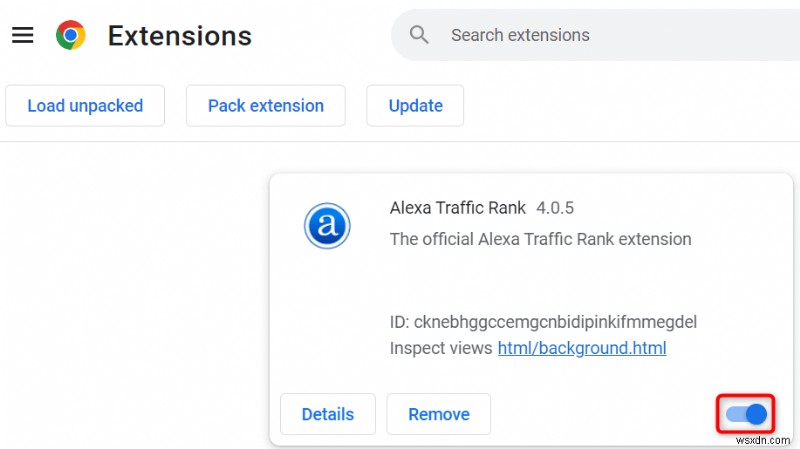The image size is (800, 449).
Task: Click the search magnifier icon
Action: click(x=418, y=35)
